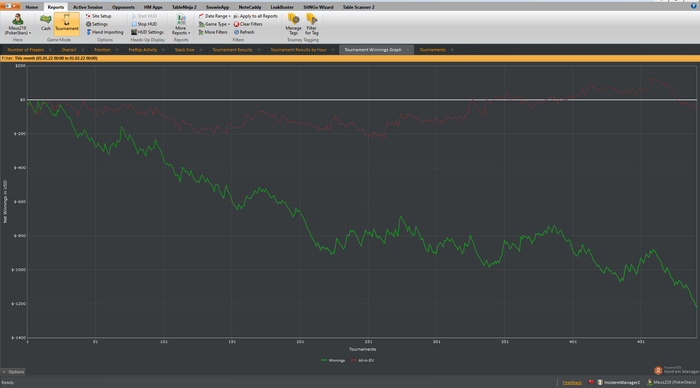Image resolution: width=700 pixels, height=388 pixels.
Task: Close the Number of Players tab
Action: tap(50, 50)
